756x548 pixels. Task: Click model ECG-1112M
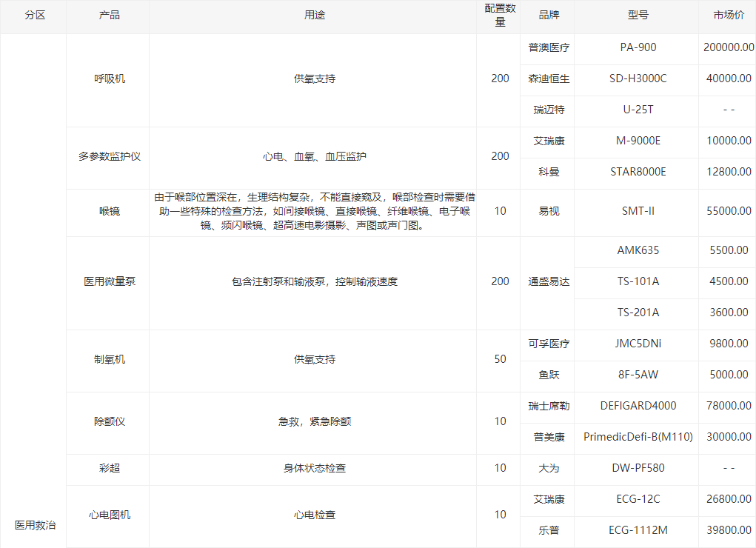(638, 530)
